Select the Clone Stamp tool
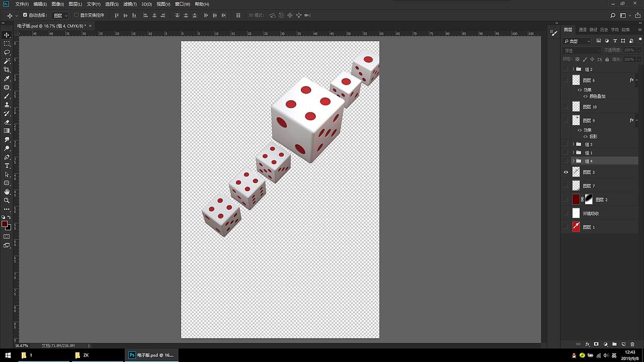This screenshot has width=644, height=362. 7,105
